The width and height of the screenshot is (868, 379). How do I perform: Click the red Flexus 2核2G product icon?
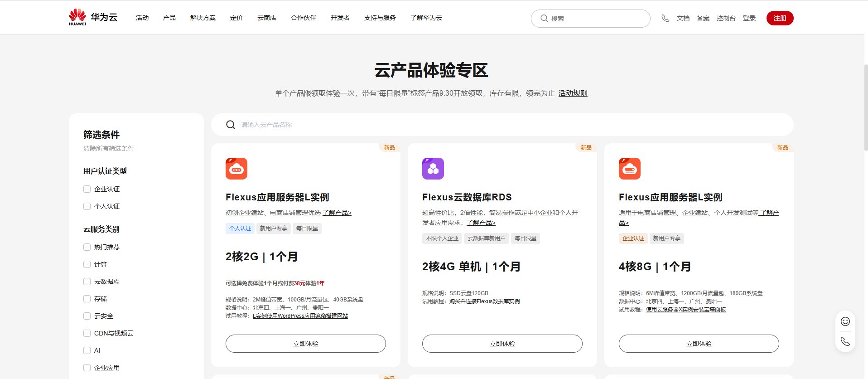pyautogui.click(x=236, y=169)
